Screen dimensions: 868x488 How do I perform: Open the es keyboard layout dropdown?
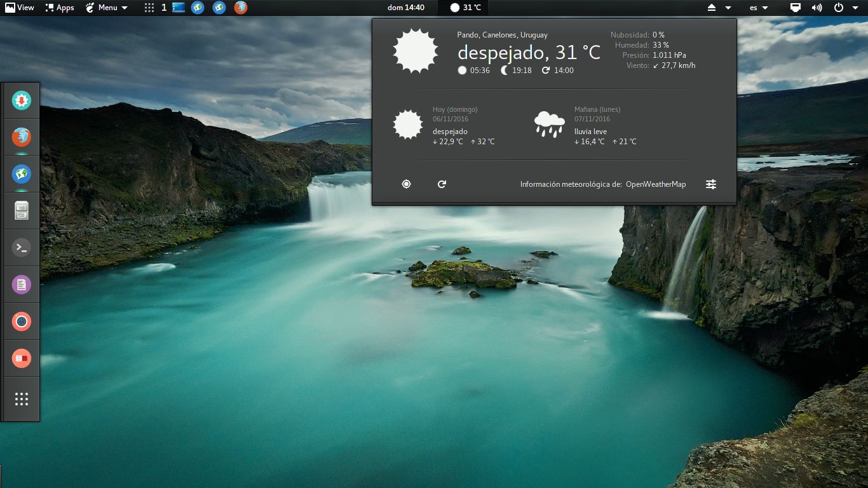(759, 8)
